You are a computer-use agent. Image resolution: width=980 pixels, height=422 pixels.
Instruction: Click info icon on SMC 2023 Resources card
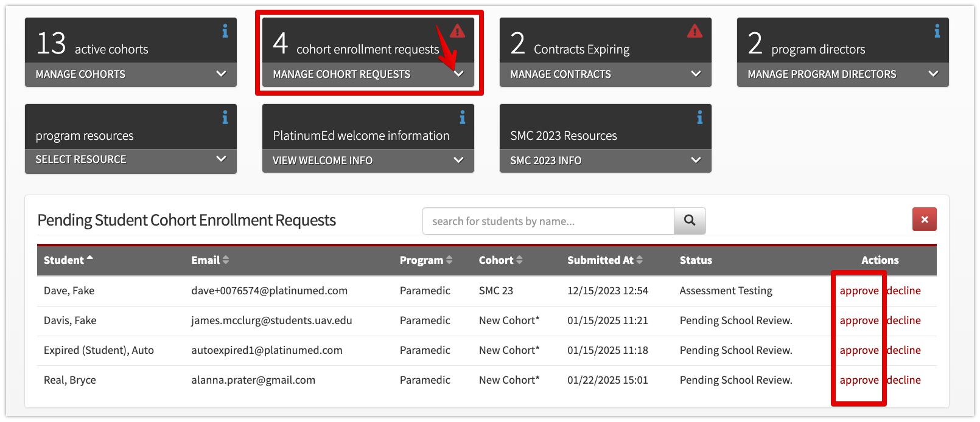pos(700,117)
